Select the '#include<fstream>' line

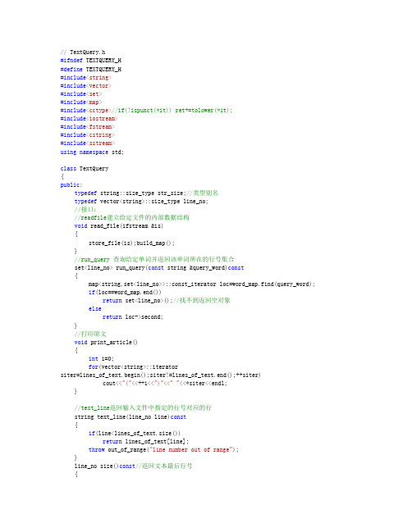(87, 126)
